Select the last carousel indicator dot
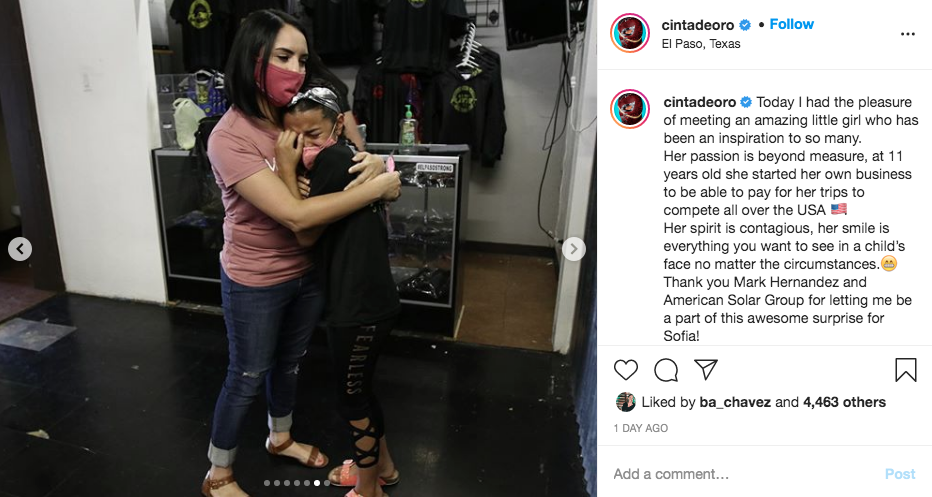Image resolution: width=932 pixels, height=497 pixels. pyautogui.click(x=327, y=483)
